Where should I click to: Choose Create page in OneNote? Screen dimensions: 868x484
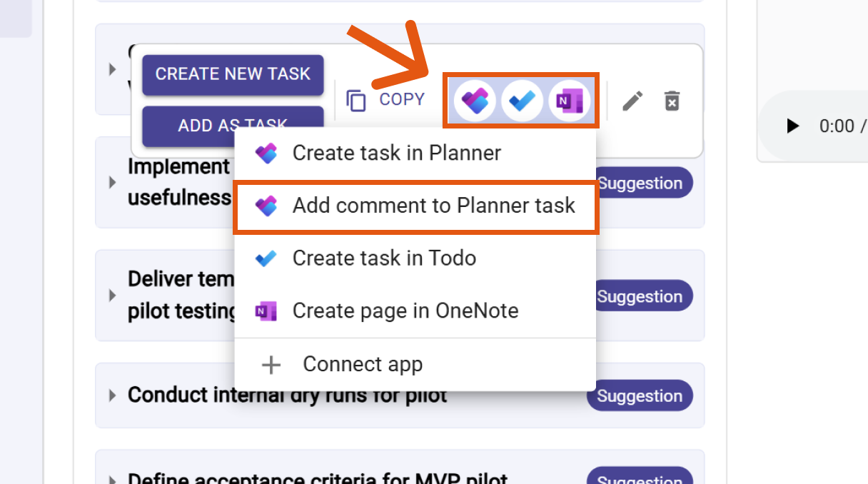405,311
